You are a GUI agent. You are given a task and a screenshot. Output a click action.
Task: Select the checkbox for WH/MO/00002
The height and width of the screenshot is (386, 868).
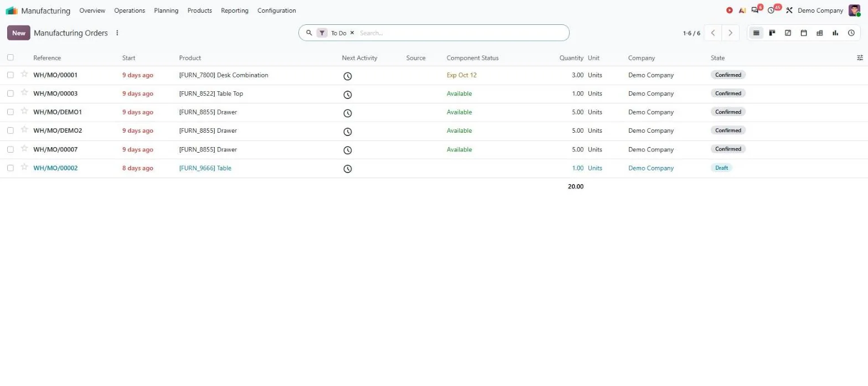[11, 168]
